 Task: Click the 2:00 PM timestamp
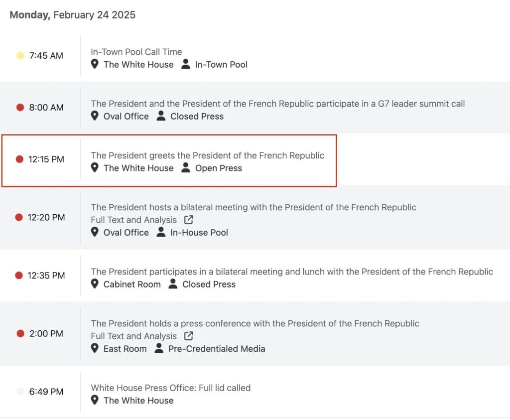point(46,333)
